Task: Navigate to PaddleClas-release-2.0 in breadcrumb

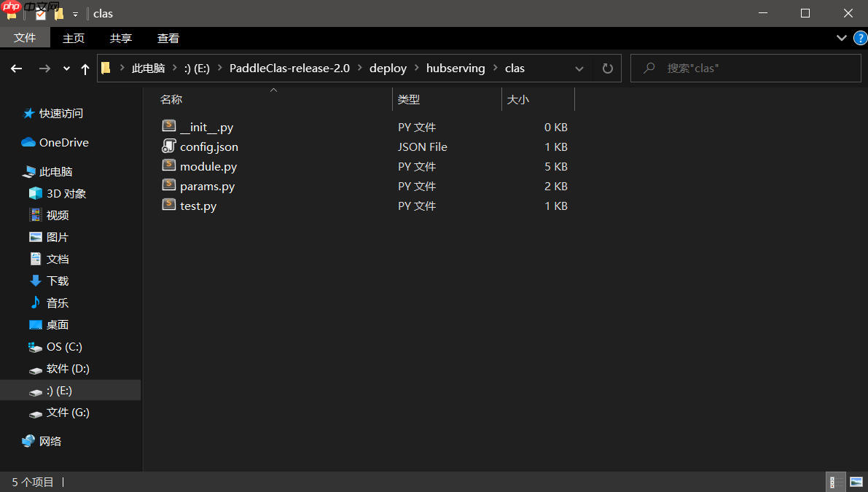Action: coord(289,68)
